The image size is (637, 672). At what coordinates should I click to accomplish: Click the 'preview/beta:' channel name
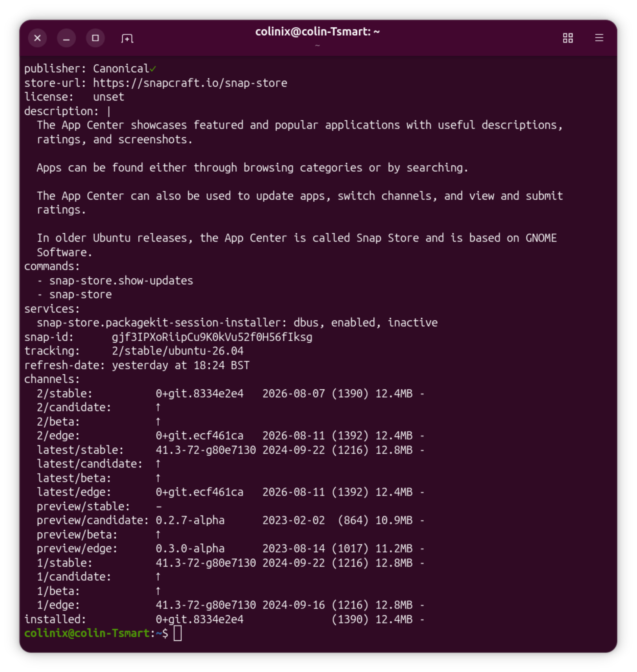[77, 534]
